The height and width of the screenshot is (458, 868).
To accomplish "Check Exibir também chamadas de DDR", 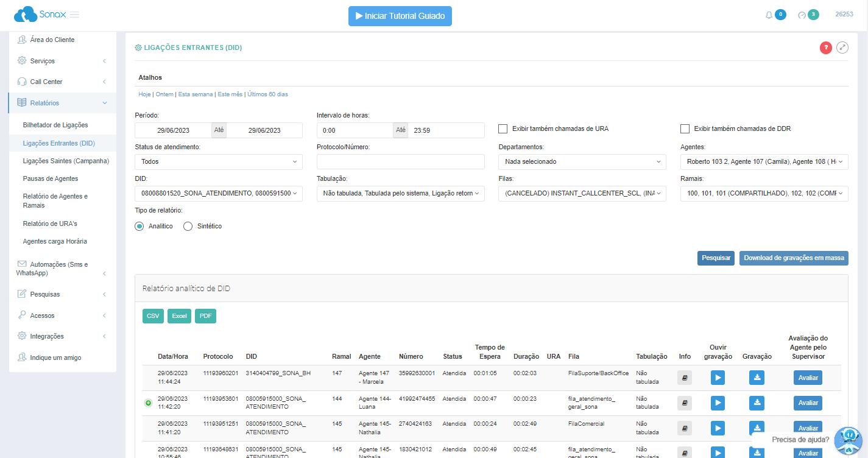I will click(x=685, y=129).
